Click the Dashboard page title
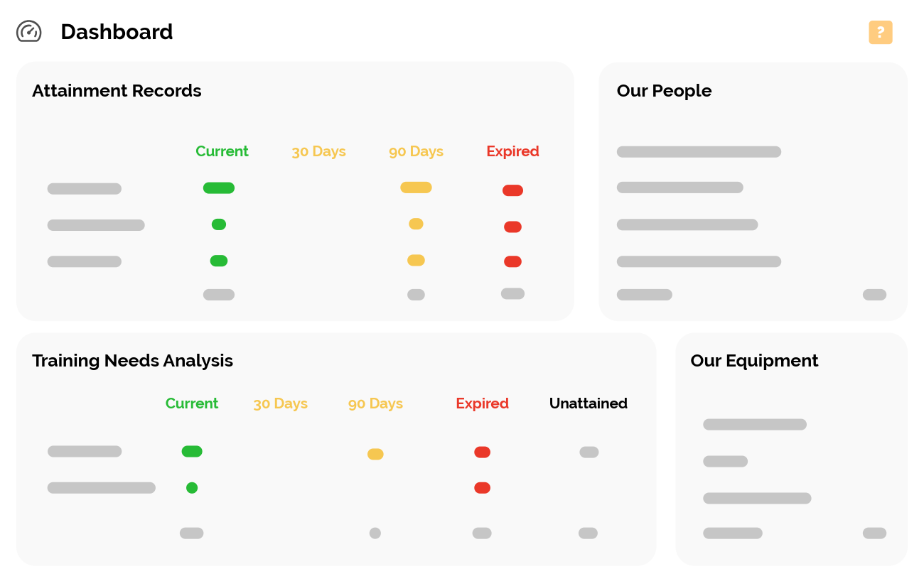This screenshot has width=924, height=586. [117, 32]
